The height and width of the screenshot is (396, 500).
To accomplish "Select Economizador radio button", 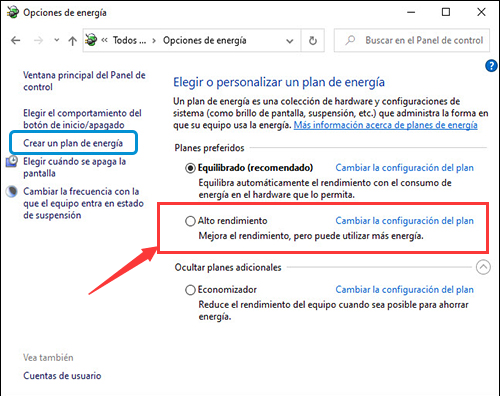I will (x=190, y=290).
